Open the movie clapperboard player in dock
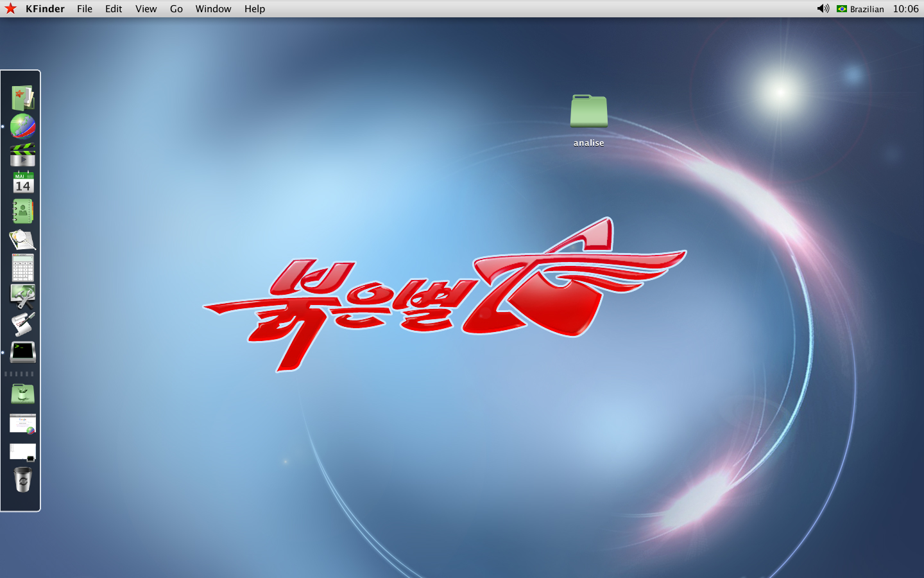This screenshot has width=924, height=578. [x=22, y=155]
